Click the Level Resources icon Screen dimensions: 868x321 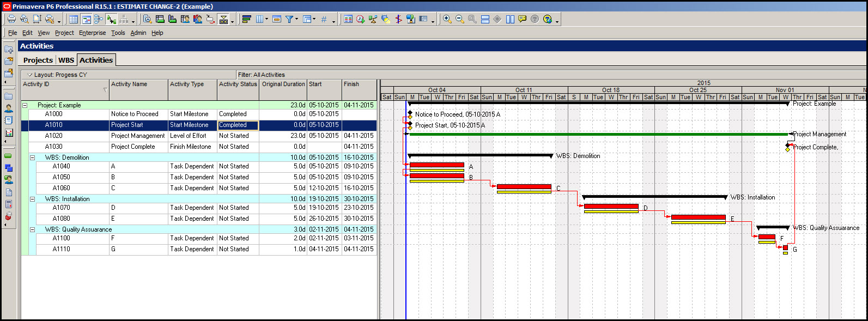[x=373, y=19]
